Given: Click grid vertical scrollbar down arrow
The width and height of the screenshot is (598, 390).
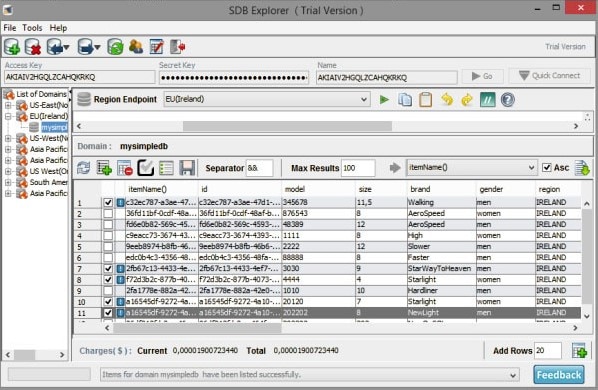Looking at the screenshot, I should [587, 316].
